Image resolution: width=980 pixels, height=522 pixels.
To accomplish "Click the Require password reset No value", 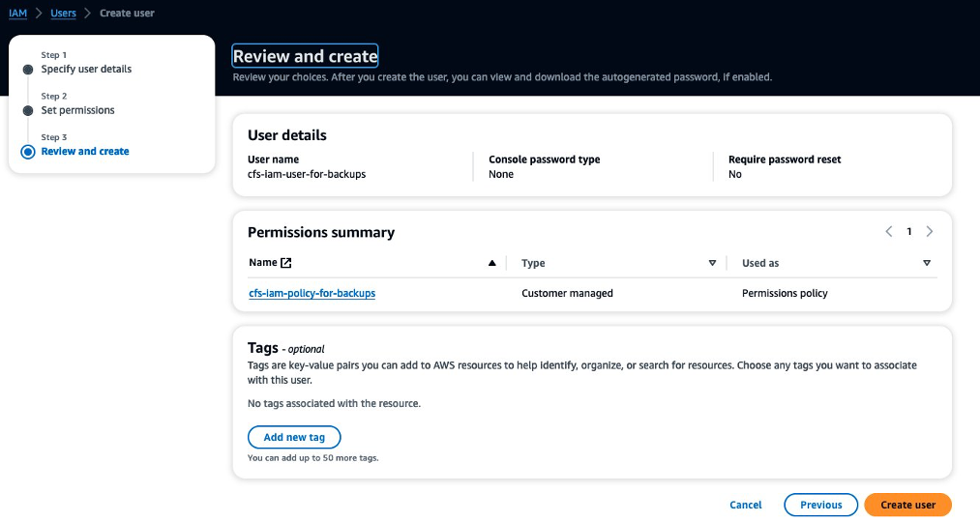I will tap(735, 174).
